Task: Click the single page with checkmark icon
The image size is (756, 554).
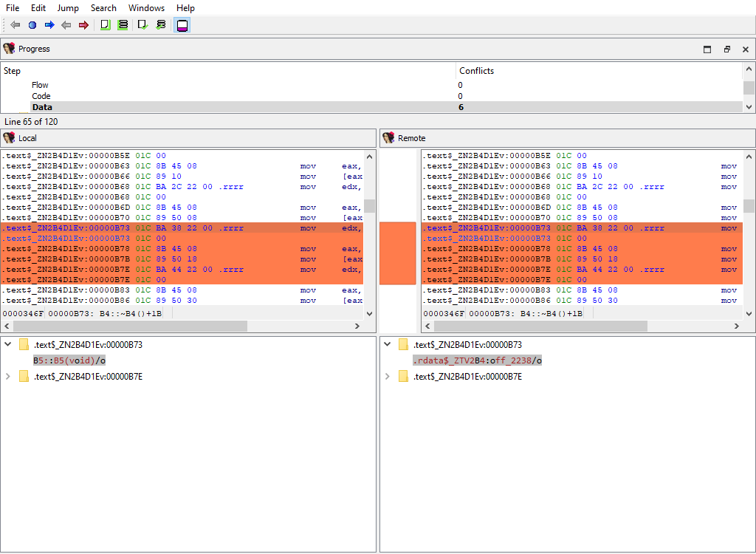Action: pyautogui.click(x=143, y=25)
